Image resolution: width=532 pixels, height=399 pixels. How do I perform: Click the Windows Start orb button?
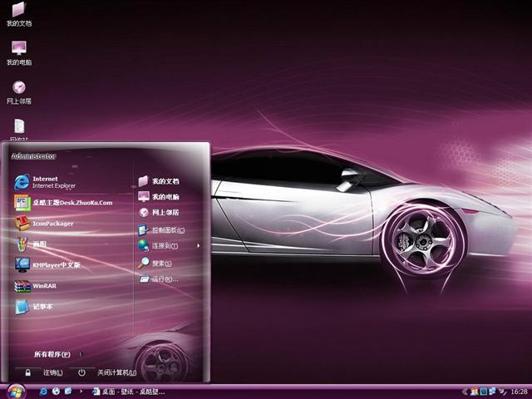[15, 390]
